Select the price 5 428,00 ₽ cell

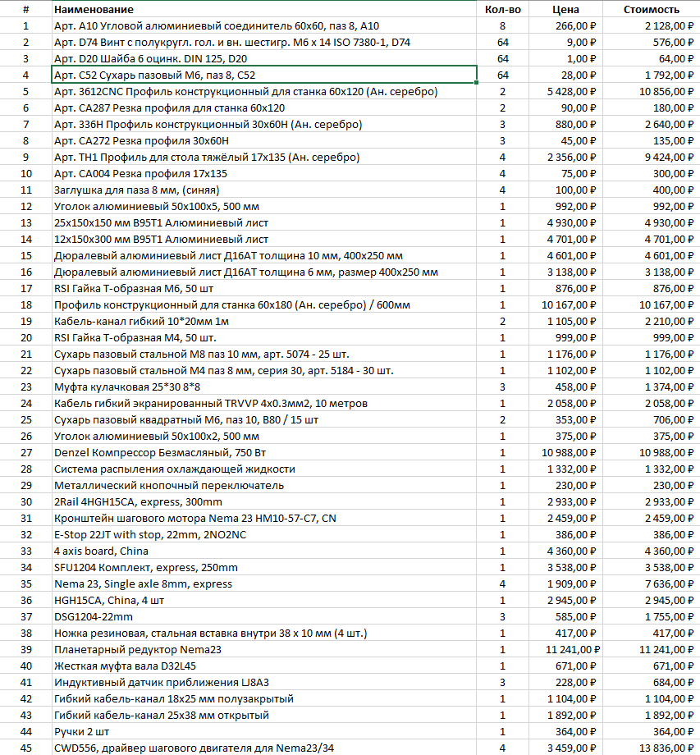565,91
